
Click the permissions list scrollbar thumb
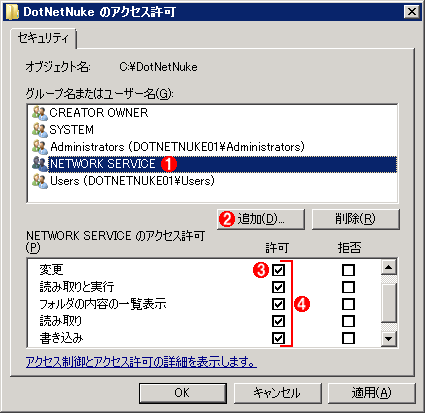tap(389, 303)
